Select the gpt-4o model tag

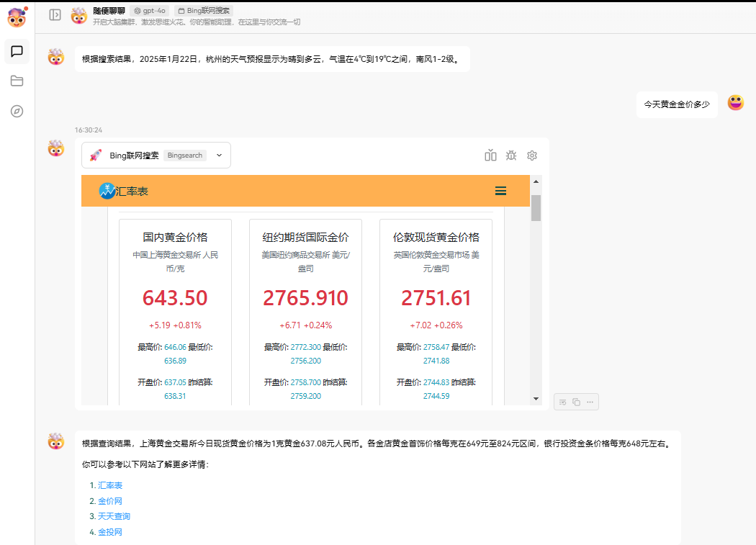(x=150, y=11)
